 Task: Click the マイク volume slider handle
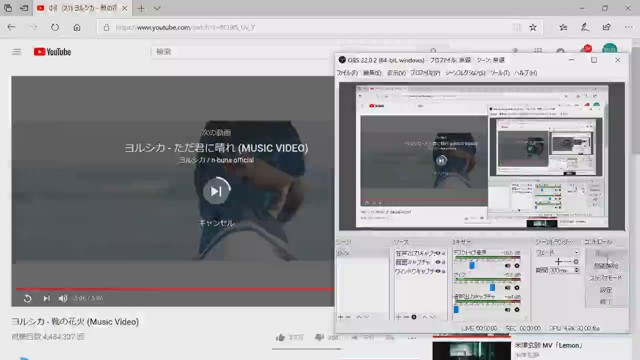pos(492,287)
